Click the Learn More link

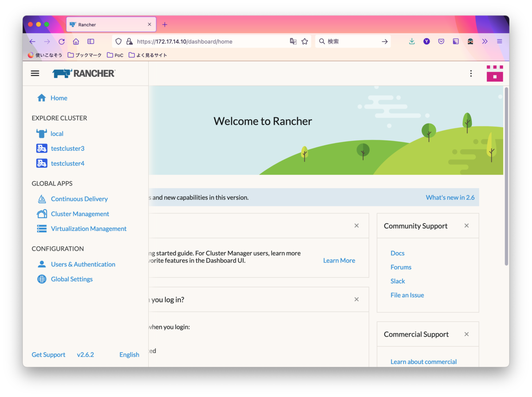(x=339, y=261)
